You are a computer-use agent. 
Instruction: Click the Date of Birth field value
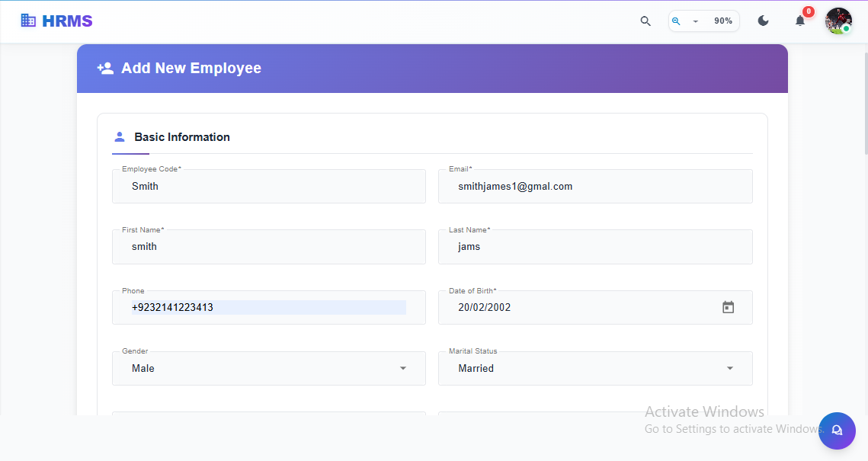485,308
